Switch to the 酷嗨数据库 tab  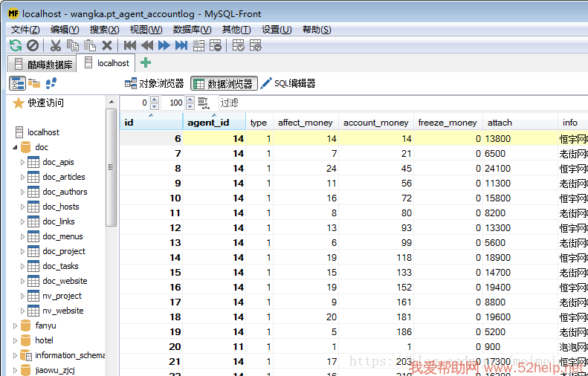click(x=43, y=64)
